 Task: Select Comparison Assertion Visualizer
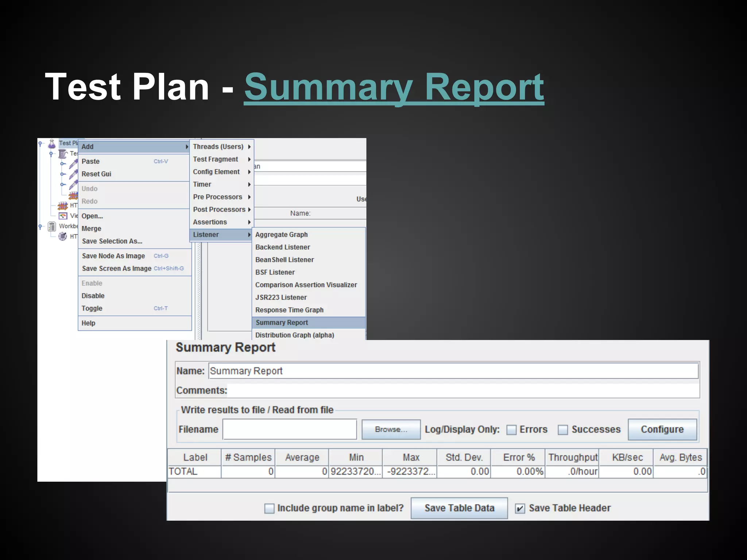(309, 285)
